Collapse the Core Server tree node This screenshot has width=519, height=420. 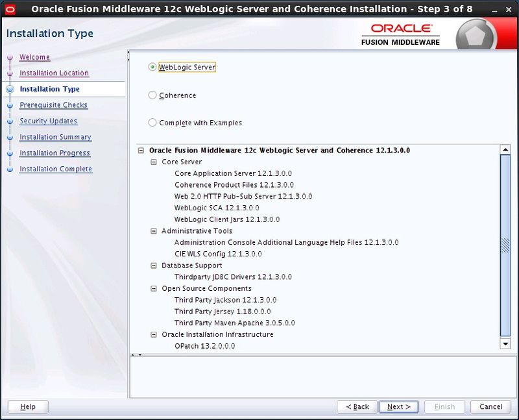[154, 162]
